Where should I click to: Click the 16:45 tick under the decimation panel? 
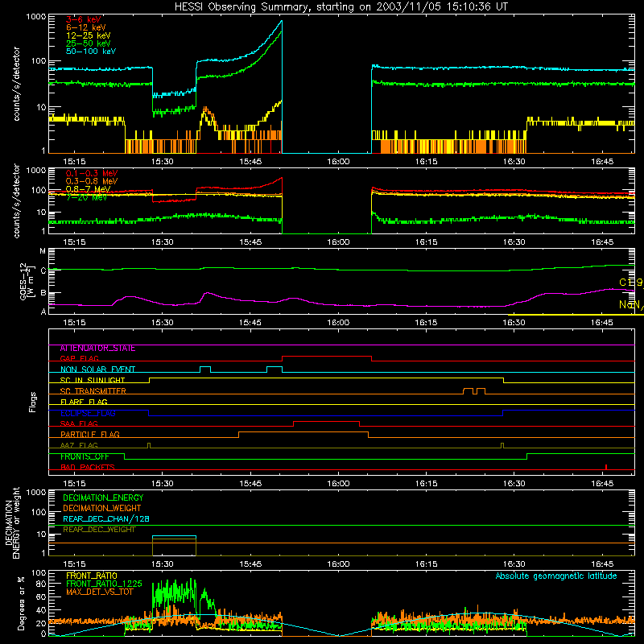[602, 564]
